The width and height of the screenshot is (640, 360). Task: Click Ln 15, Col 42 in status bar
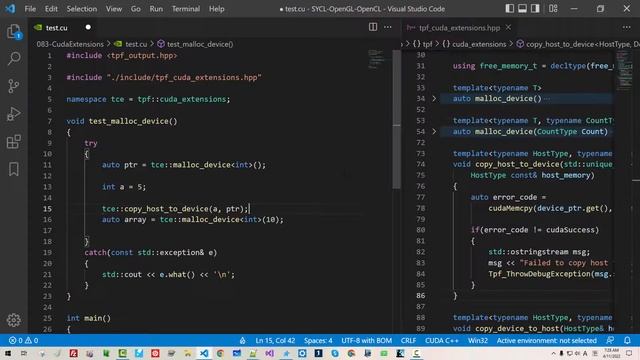pyautogui.click(x=275, y=340)
